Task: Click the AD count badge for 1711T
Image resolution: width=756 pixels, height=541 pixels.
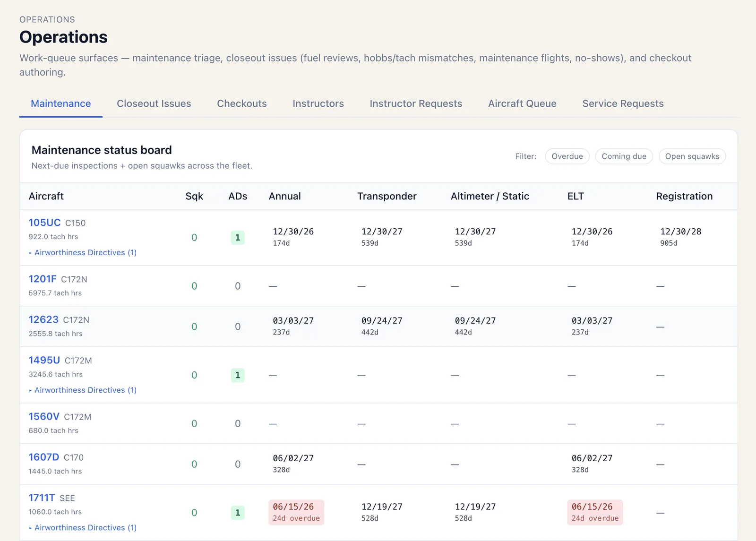Action: point(238,513)
